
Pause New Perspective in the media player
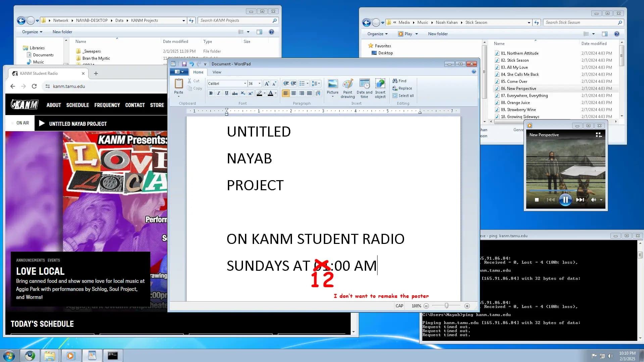point(565,200)
